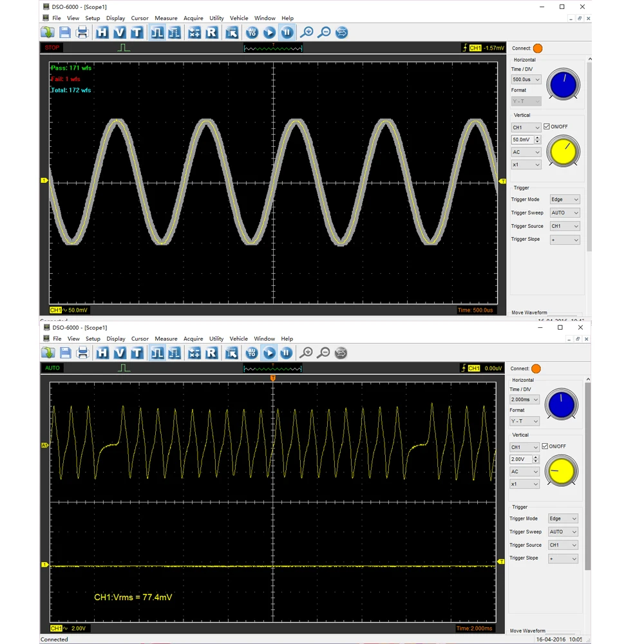The height and width of the screenshot is (644, 644).
Task: Click the STOP status label in top window
Action: pos(52,48)
